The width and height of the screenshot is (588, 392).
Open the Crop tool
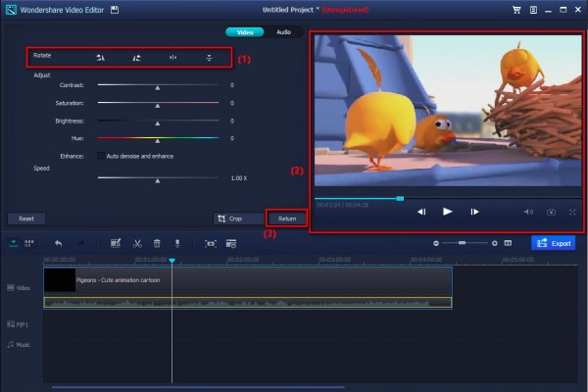point(239,219)
